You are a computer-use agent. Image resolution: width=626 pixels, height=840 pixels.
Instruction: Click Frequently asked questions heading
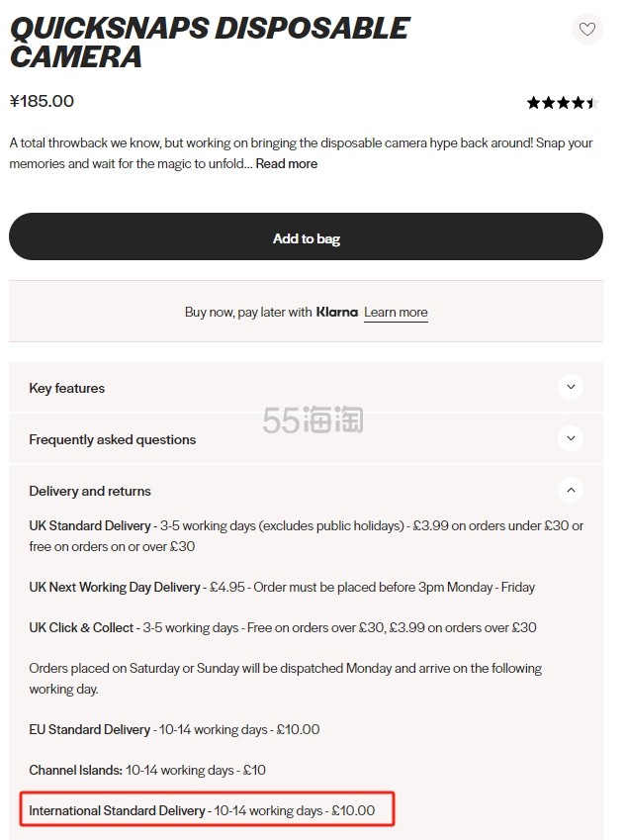pyautogui.click(x=113, y=439)
